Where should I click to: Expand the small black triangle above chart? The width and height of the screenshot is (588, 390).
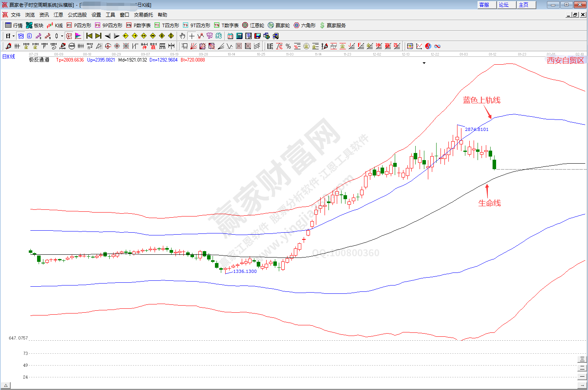tap(424, 63)
